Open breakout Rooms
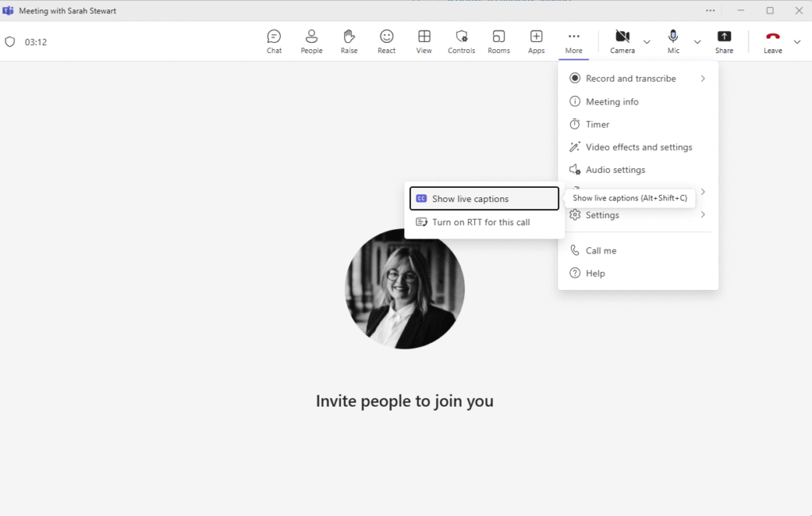Image resolution: width=812 pixels, height=516 pixels. [499, 41]
